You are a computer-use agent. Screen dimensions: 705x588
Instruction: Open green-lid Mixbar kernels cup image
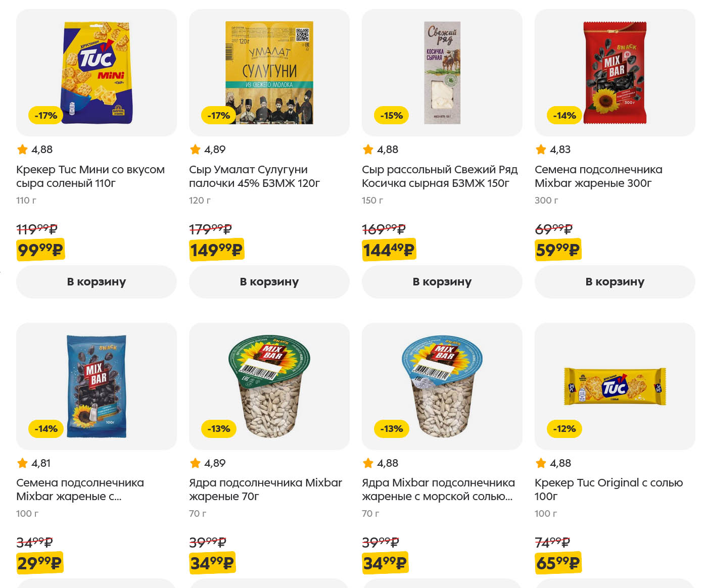[x=269, y=386]
